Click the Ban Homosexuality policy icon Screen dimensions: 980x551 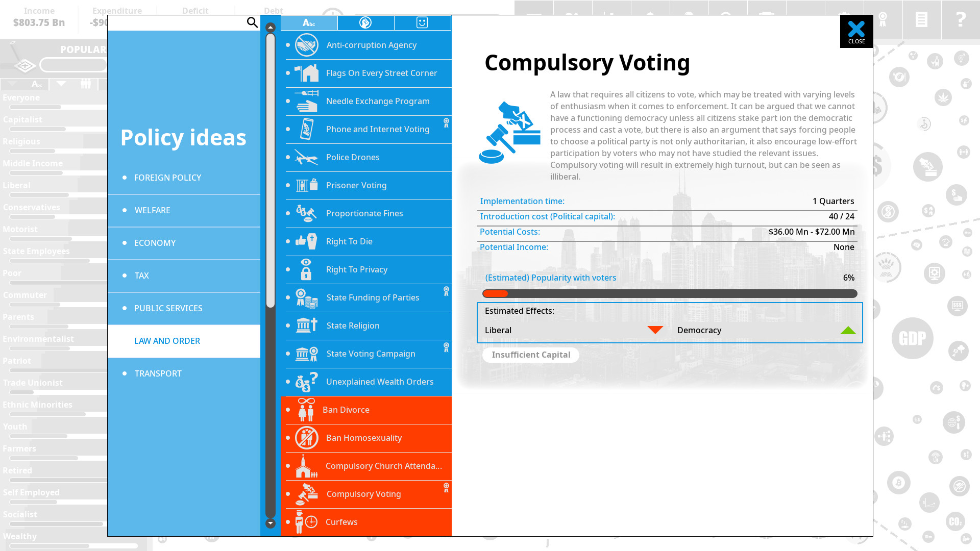point(307,437)
